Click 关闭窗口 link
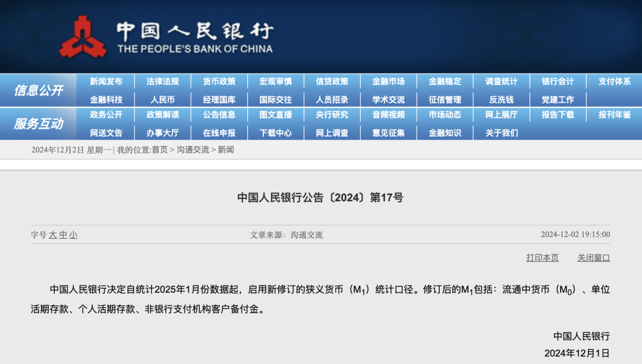 point(594,258)
